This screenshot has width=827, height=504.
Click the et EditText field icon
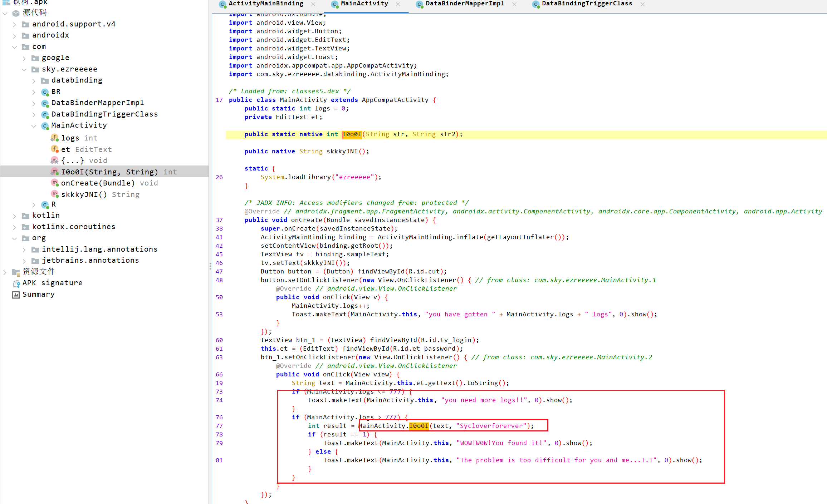pos(54,149)
